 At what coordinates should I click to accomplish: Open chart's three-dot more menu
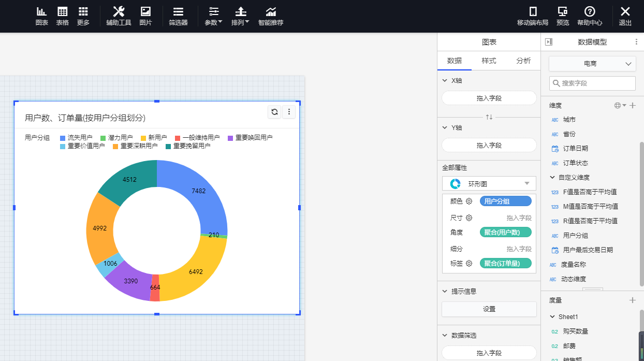coord(289,112)
